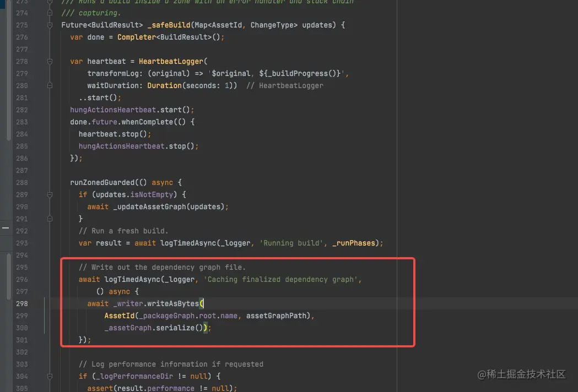Click _updateAssetGraph(updates) call
The width and height of the screenshot is (578, 392).
point(169,206)
